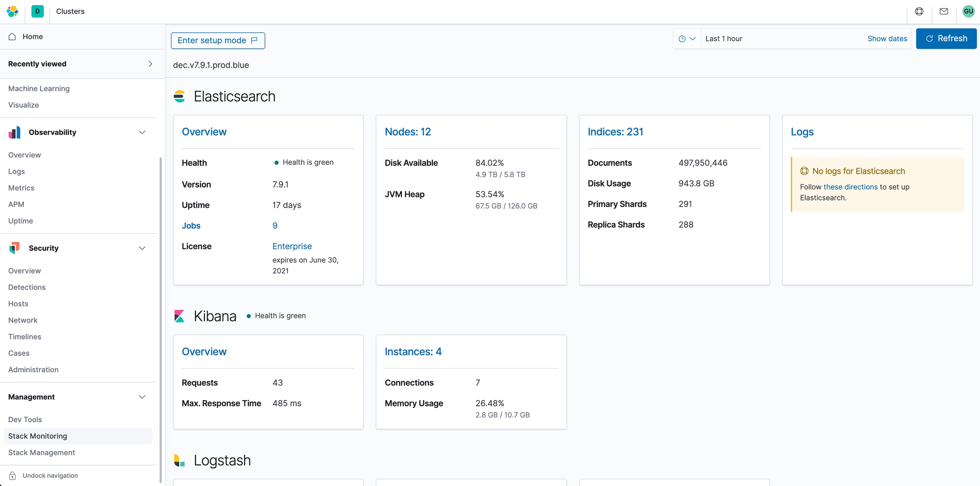Viewport: 980px width, 486px height.
Task: Click the Home icon in the sidebar
Action: point(12,37)
